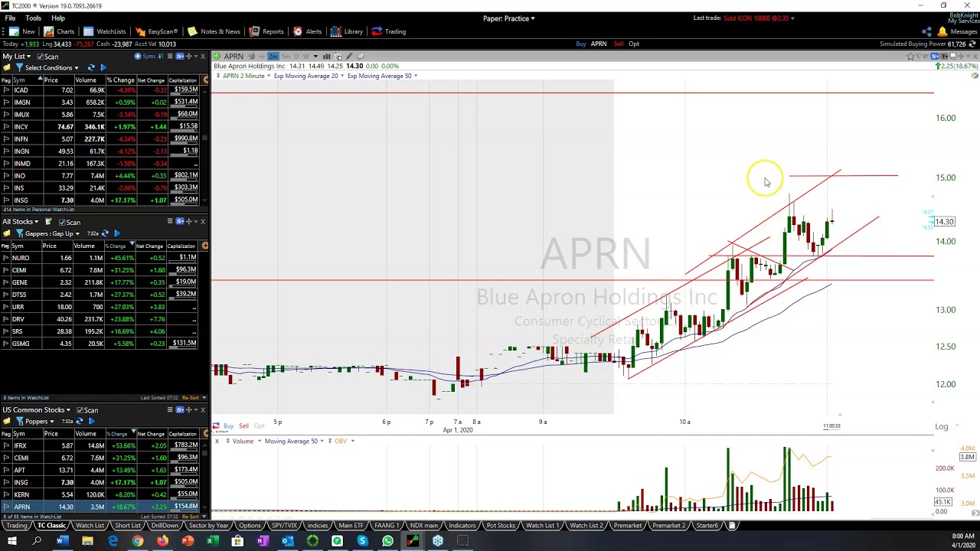Screen dimensions: 980x551
Task: Open the My List folder icon
Action: tap(6, 67)
